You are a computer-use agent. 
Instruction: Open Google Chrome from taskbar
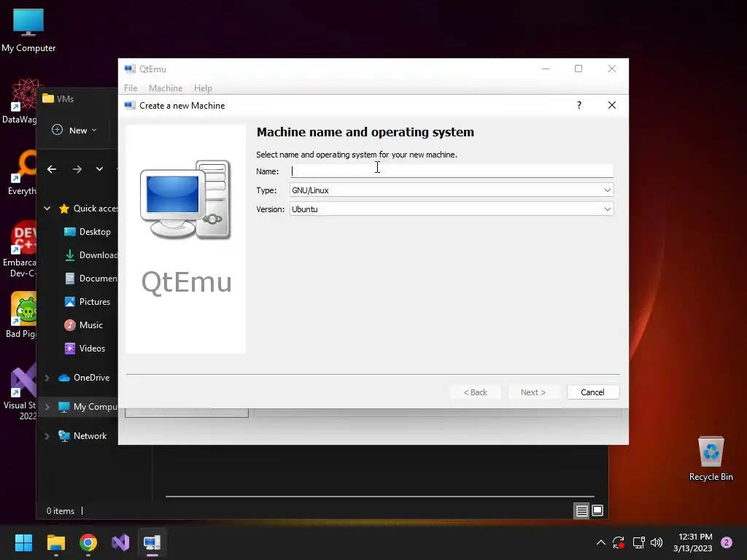88,542
